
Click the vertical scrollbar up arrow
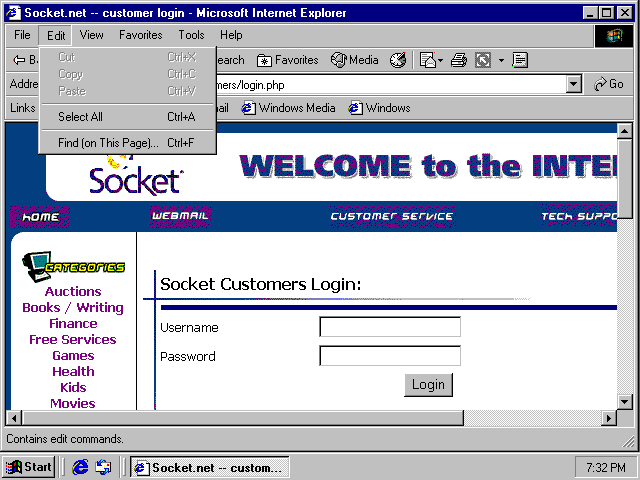[x=624, y=131]
